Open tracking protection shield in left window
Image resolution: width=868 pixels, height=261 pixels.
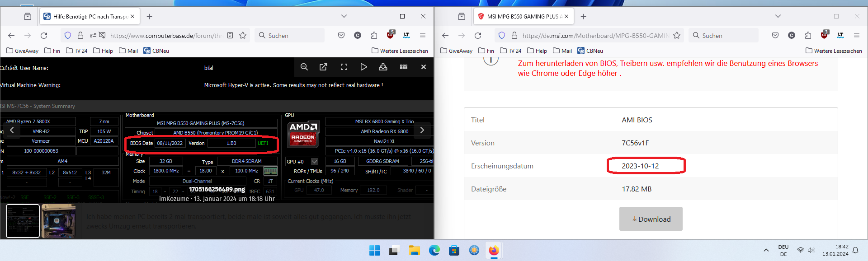[x=68, y=36]
